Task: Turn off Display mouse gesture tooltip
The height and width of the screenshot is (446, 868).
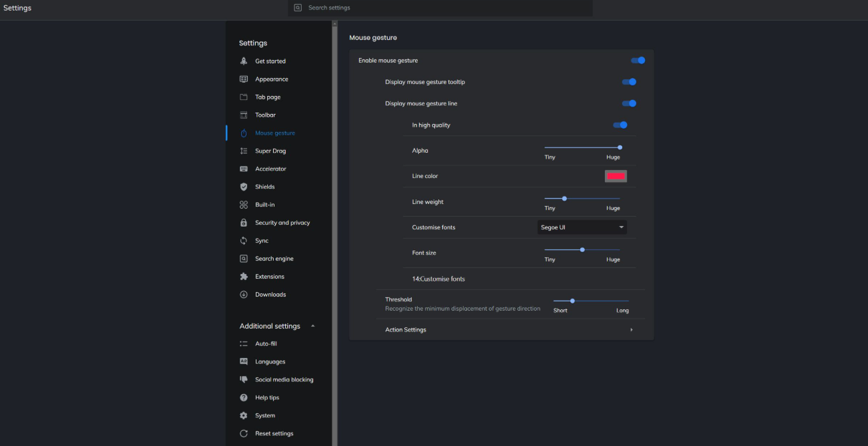Action: pyautogui.click(x=629, y=82)
